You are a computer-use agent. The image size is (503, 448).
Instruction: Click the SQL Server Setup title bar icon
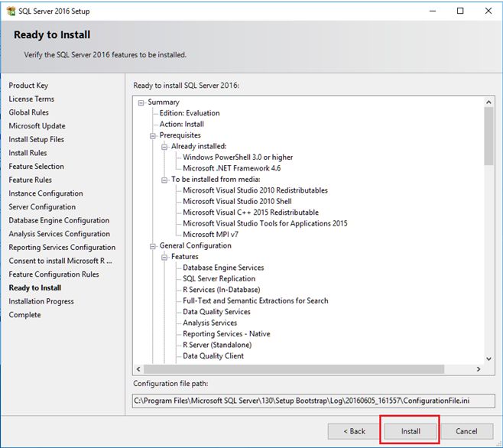(10, 11)
